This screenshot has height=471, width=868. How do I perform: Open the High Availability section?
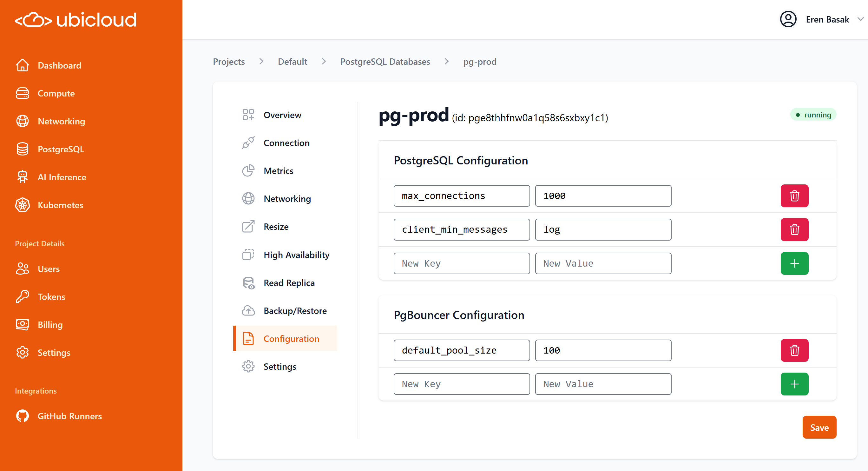click(x=296, y=255)
